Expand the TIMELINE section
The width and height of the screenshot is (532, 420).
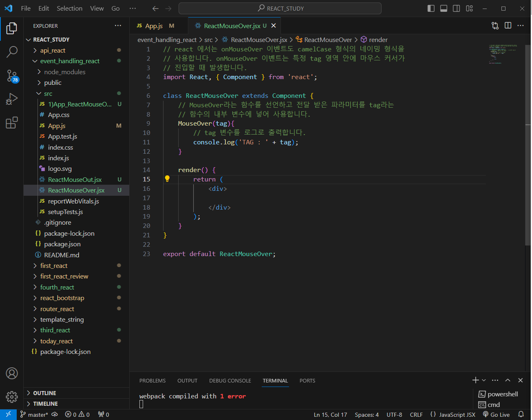[x=76, y=404]
